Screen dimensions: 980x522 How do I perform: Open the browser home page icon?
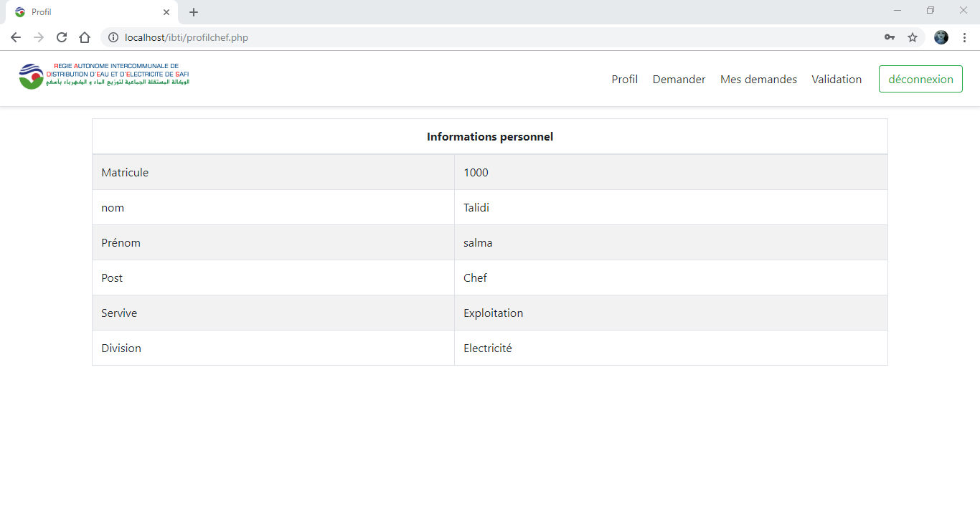pos(84,37)
